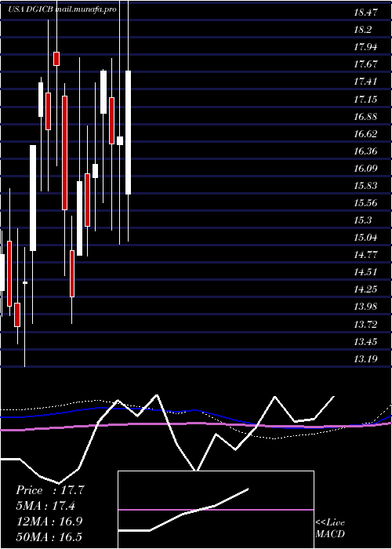Click the 15.83 price axis label
This screenshot has width=392, height=549.
365,186
